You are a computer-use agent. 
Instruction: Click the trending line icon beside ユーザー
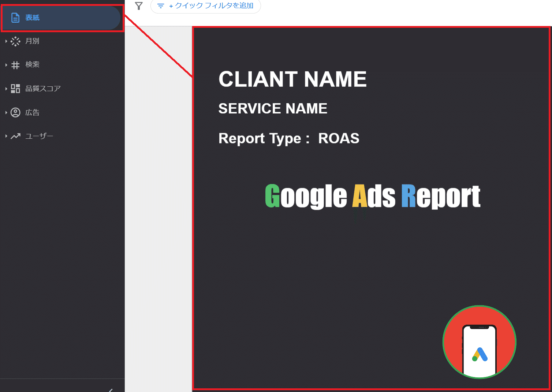15,136
